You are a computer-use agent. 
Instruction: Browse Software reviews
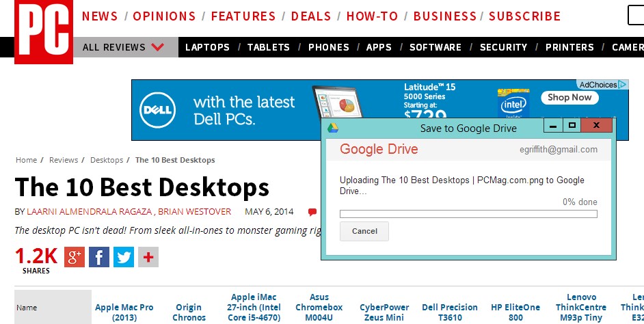tap(435, 47)
